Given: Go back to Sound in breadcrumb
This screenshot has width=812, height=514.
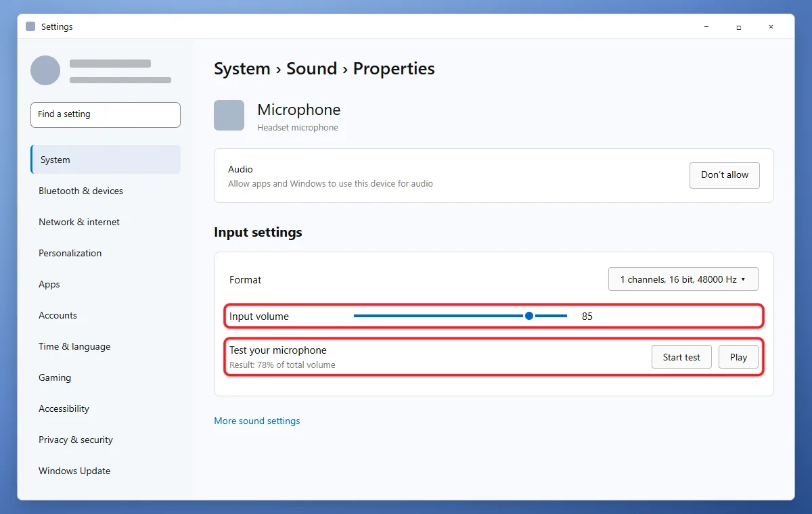Looking at the screenshot, I should (x=311, y=68).
